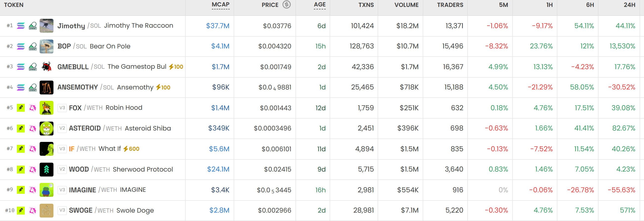The width and height of the screenshot is (644, 221).
Task: Sort by the 1H change column
Action: point(549,5)
